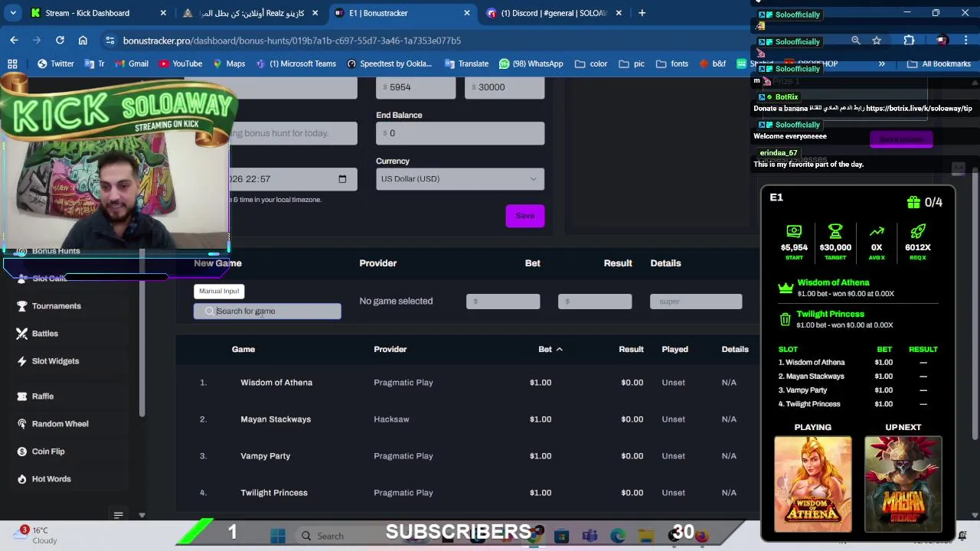Click the site information icon in address bar
This screenshot has height=551, width=980.
(110, 40)
